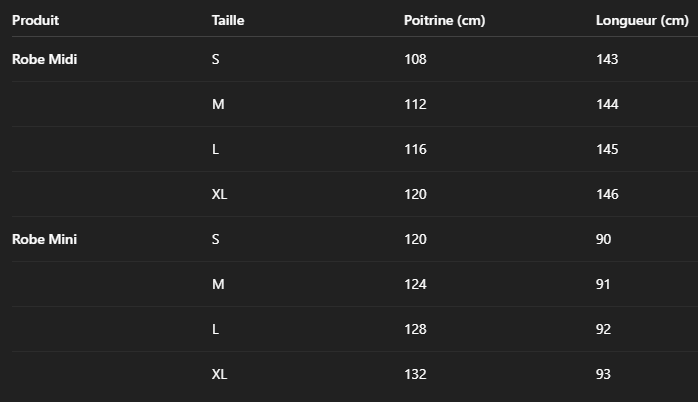The height and width of the screenshot is (402, 698).
Task: Select the Robe Midi product cell
Action: 45,59
